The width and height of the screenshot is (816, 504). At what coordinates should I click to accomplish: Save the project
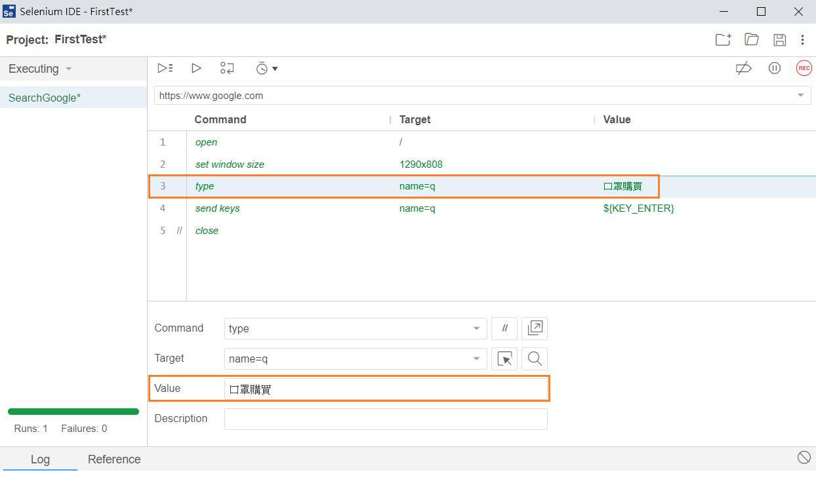tap(779, 40)
